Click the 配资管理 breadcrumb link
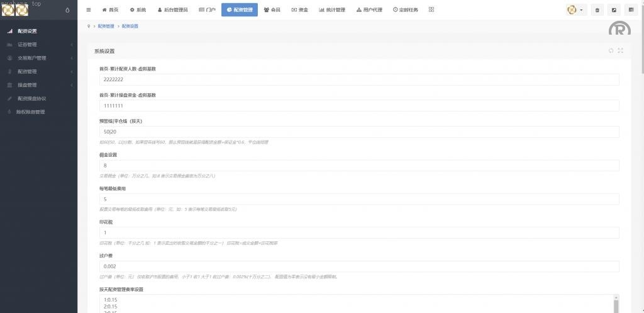Image resolution: width=644 pixels, height=313 pixels. [x=106, y=26]
